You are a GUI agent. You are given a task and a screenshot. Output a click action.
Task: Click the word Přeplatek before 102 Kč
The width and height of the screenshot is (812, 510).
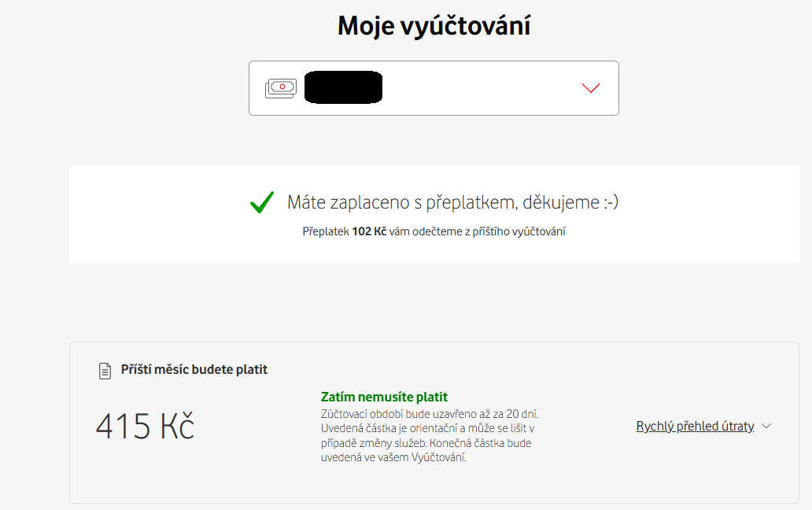pyautogui.click(x=326, y=231)
